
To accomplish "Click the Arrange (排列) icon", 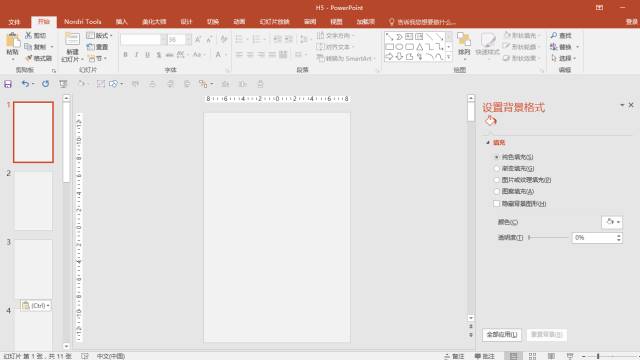I will 464,40.
